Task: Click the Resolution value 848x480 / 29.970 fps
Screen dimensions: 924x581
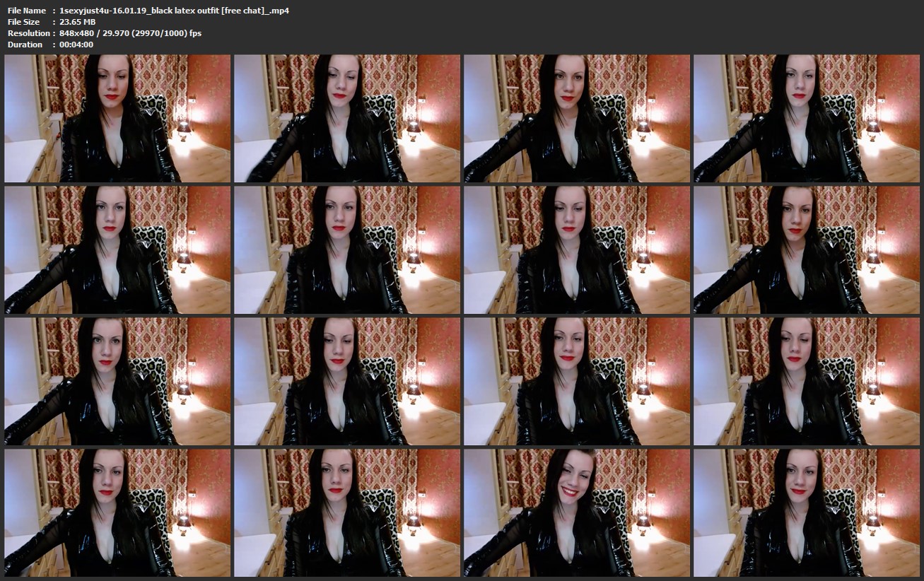Action: click(131, 33)
